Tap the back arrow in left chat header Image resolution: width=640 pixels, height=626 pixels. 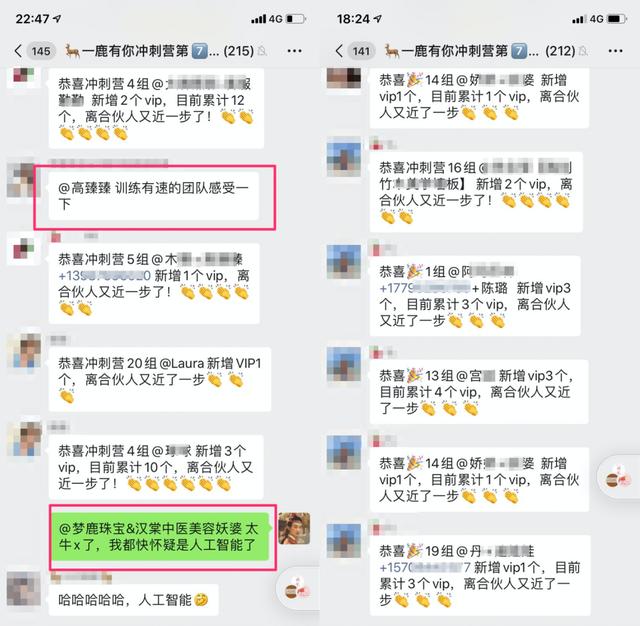tap(18, 51)
